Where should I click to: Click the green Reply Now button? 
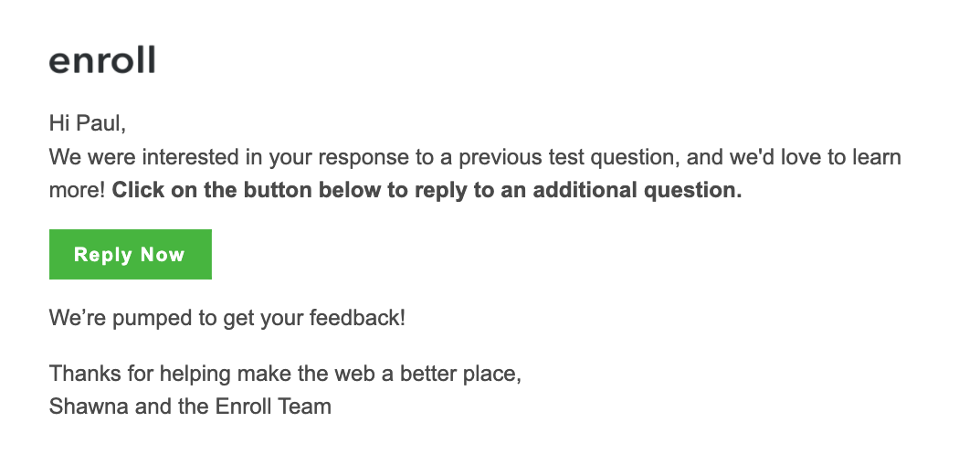click(130, 254)
